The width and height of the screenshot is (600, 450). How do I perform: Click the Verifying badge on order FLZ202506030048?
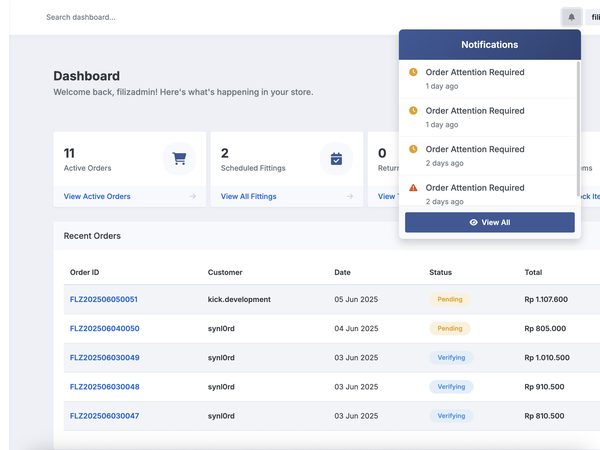(x=451, y=386)
